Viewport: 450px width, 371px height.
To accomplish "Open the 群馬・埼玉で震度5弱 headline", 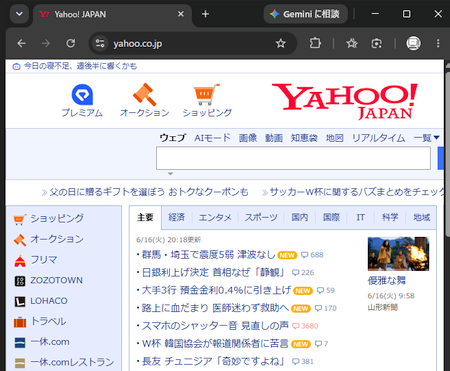I will pyautogui.click(x=209, y=255).
